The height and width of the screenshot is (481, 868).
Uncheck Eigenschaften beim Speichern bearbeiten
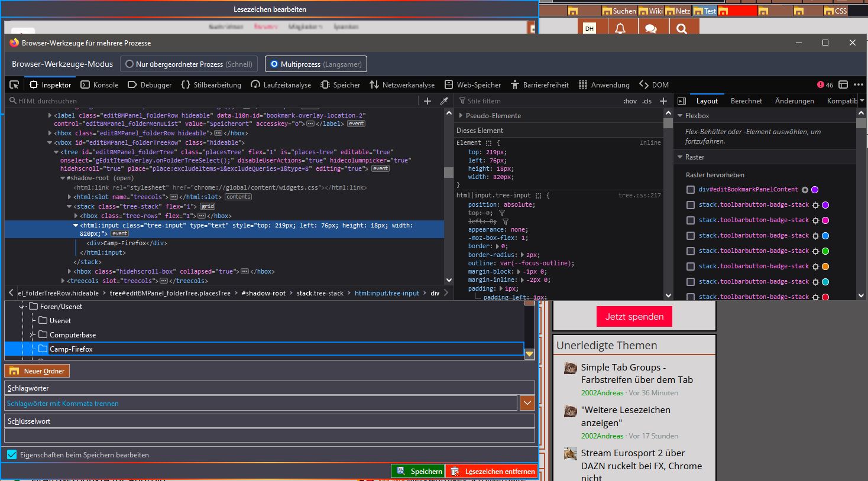(x=12, y=454)
